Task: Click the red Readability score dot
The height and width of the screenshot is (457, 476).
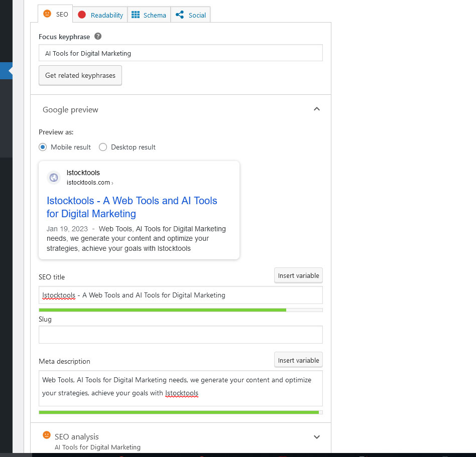Action: tap(82, 15)
